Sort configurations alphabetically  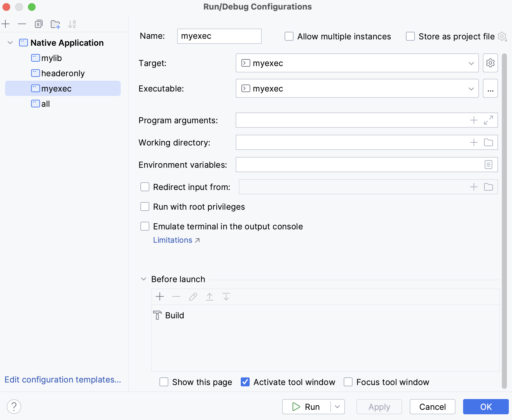[72, 24]
